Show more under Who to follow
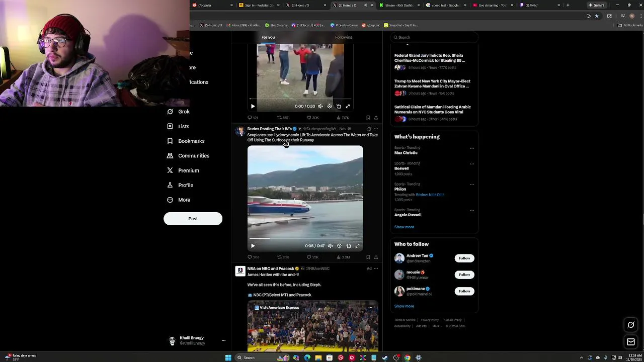 coord(404,306)
